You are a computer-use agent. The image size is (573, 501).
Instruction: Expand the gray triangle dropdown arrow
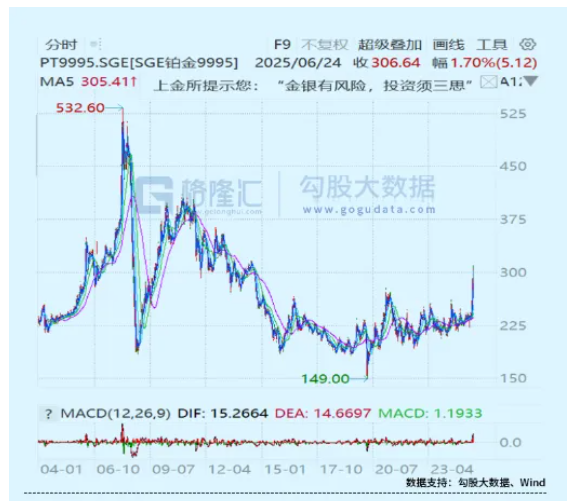point(531,81)
